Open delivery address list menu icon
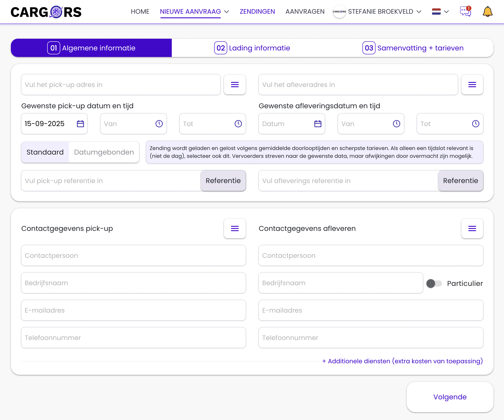Image resolution: width=504 pixels, height=420 pixels. pos(472,85)
